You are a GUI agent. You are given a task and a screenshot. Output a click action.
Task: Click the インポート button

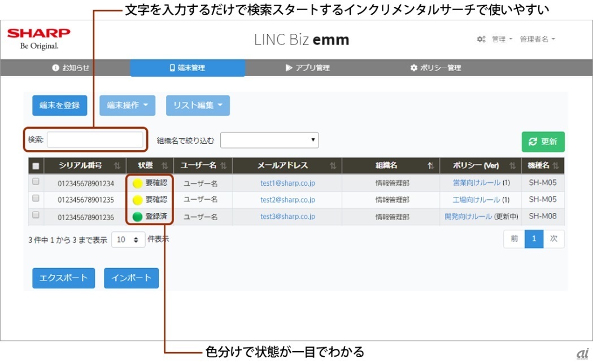click(x=131, y=278)
